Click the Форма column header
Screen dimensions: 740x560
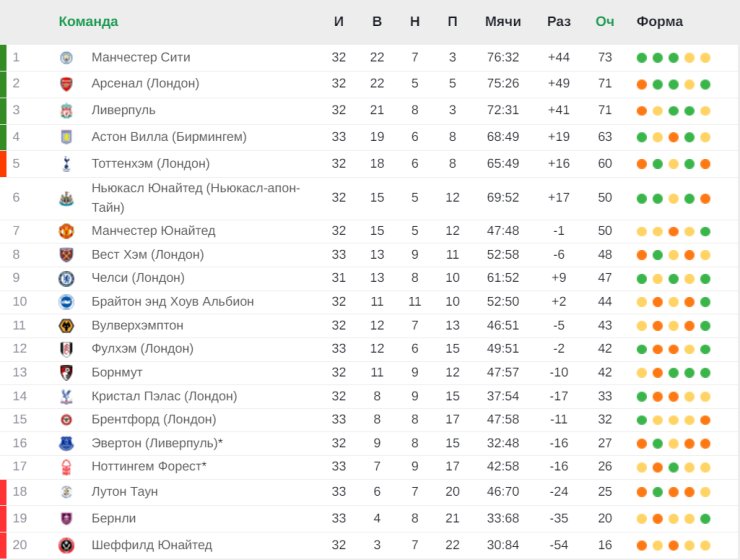point(659,22)
